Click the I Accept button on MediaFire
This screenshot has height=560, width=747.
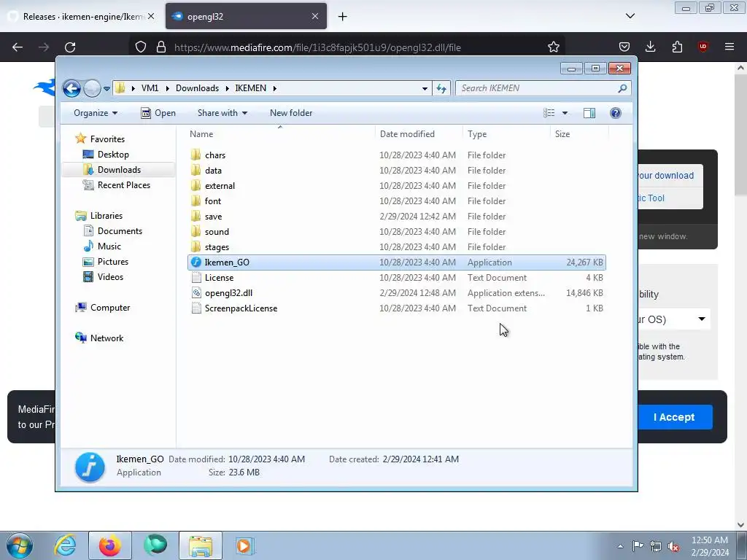675,417
